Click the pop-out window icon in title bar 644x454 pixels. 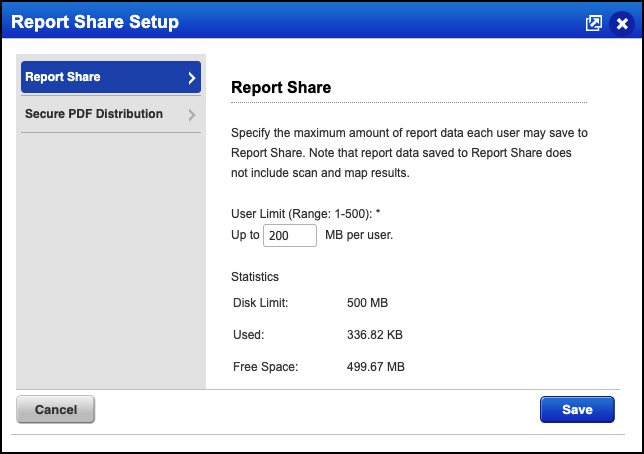(594, 22)
